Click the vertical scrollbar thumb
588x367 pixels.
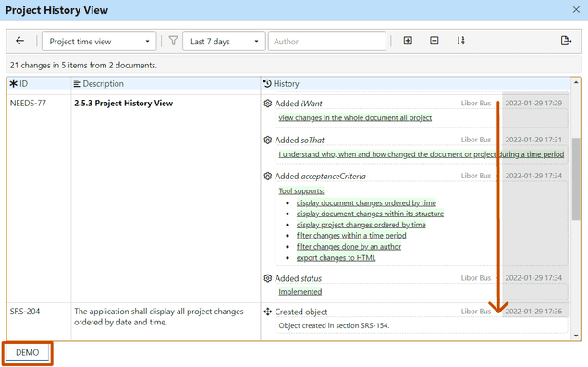pos(576,178)
